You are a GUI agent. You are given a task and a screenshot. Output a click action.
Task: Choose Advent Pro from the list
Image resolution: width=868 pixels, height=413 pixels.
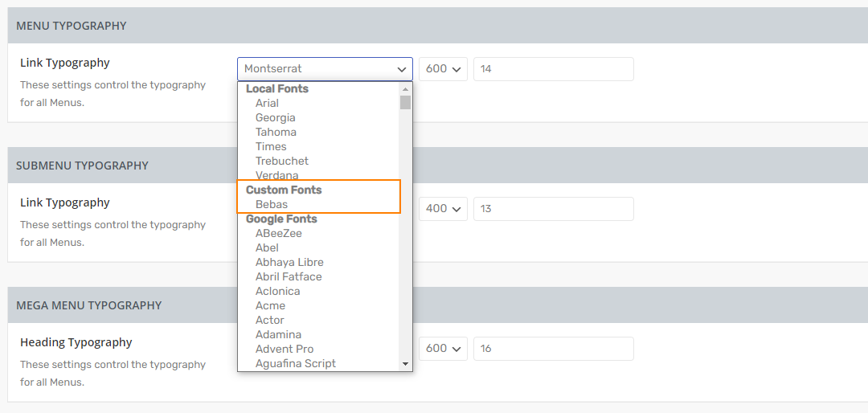tap(285, 349)
